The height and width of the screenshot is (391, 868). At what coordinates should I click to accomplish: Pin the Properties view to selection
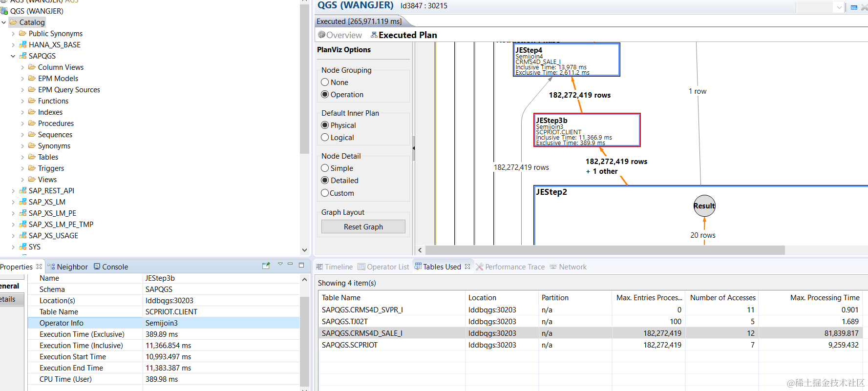pos(266,266)
